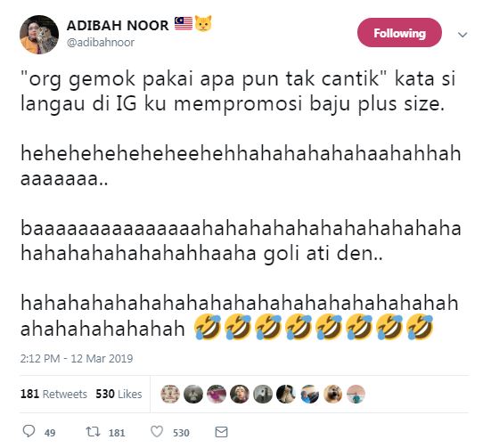Click the reply speech bubble icon
The height and width of the screenshot is (448, 483).
pos(29,431)
